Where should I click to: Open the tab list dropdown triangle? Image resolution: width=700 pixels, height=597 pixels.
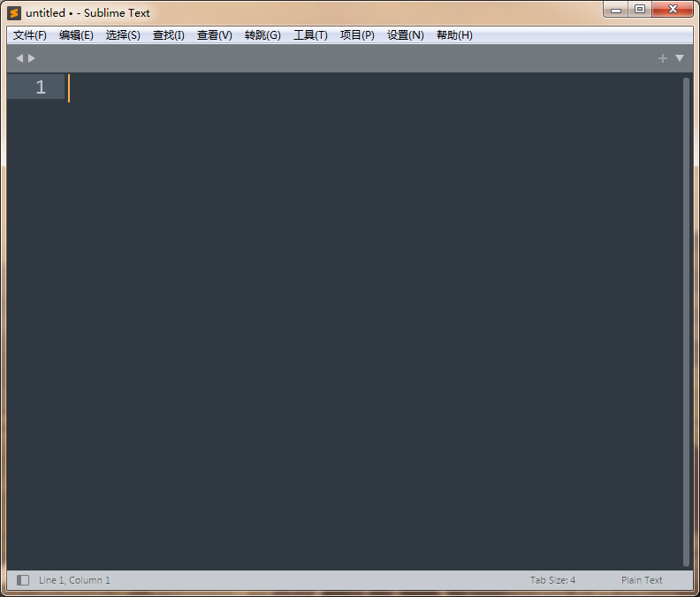(x=680, y=58)
